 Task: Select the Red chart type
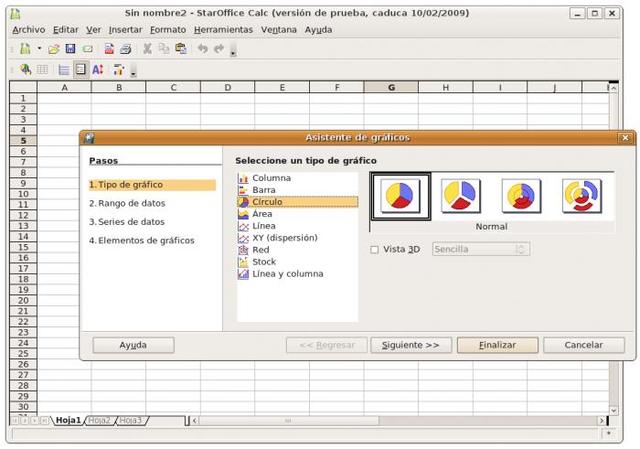coord(298,249)
